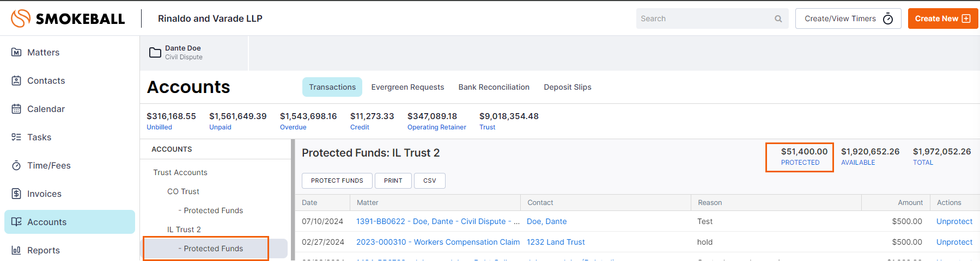Click the AVAILABLE amount link
Screen dimensions: 980x261
pyautogui.click(x=858, y=163)
